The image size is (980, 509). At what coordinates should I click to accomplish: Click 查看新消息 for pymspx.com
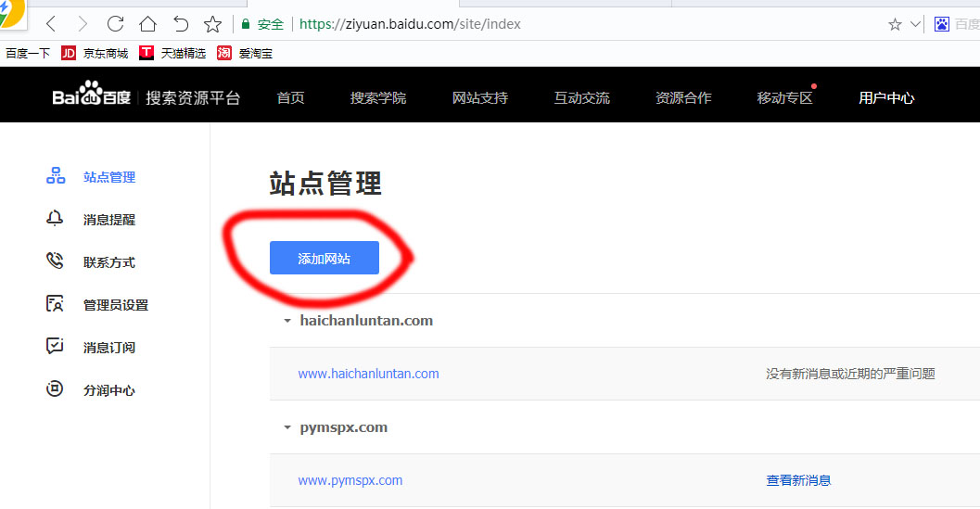tap(799, 481)
